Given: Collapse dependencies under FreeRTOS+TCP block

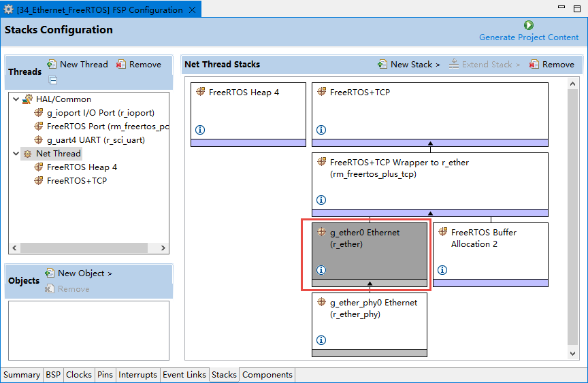Looking at the screenshot, I should click(x=431, y=143).
